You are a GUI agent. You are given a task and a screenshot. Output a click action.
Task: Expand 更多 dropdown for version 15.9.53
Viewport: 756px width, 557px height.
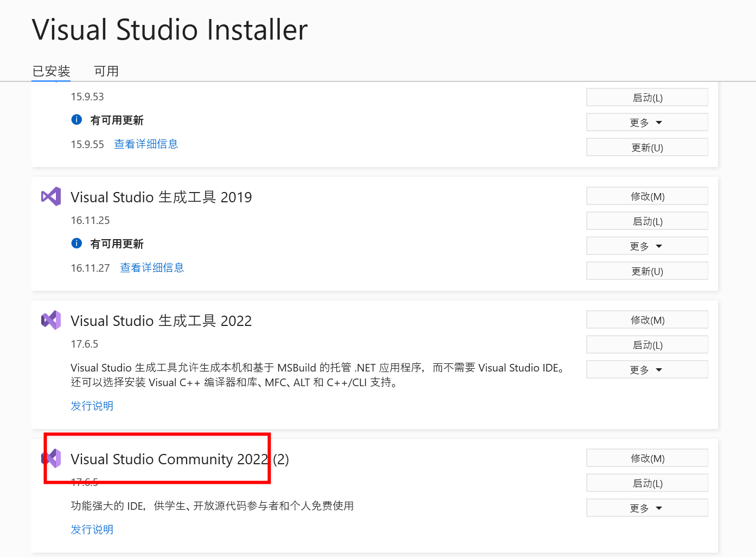coord(647,123)
